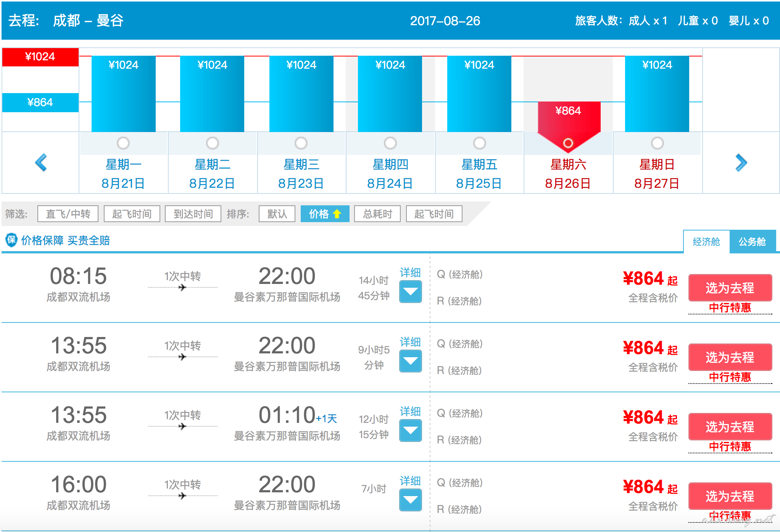Screen dimensions: 780x532
Task: Switch to the 公务舱 tab
Action: tap(752, 242)
